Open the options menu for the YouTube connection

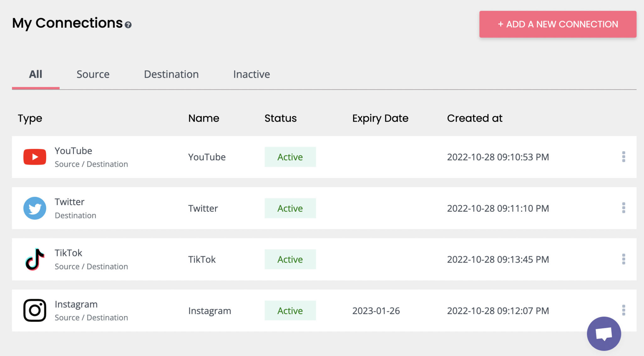click(624, 157)
